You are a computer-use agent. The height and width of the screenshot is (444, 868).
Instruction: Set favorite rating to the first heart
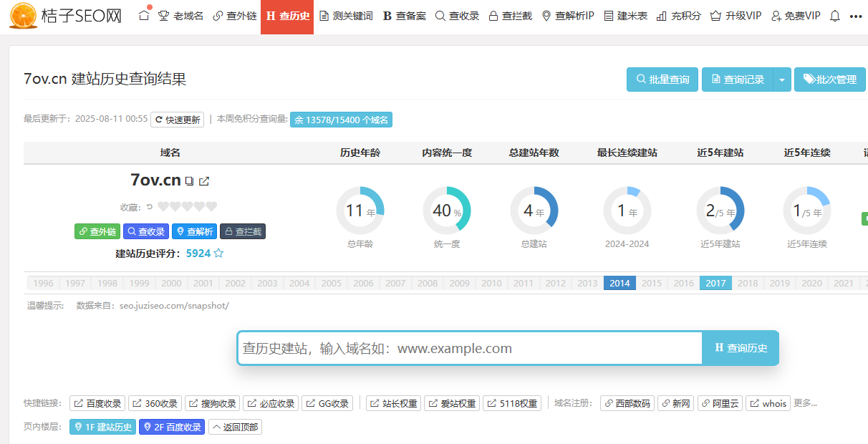coord(163,207)
